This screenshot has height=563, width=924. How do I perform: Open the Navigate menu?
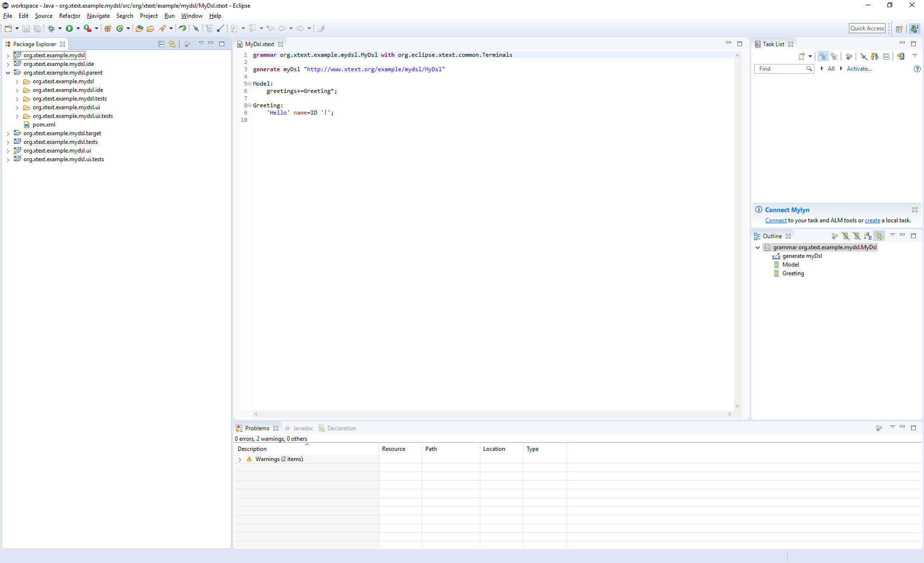[98, 16]
